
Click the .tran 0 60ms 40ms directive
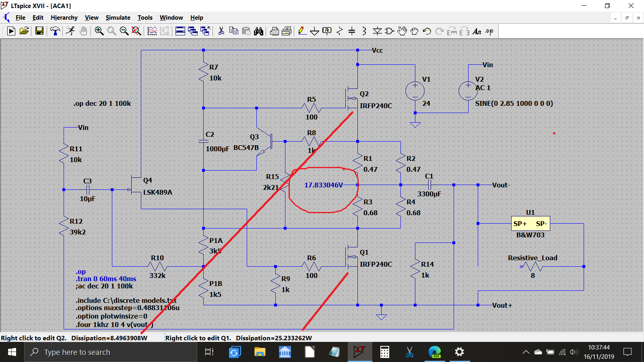pos(106,279)
